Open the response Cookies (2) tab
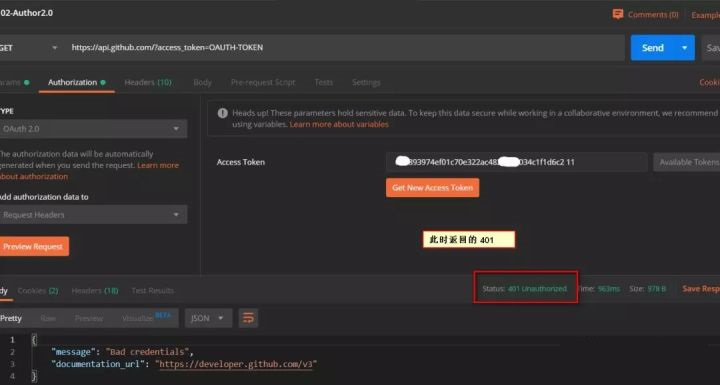Screen dimensions: 720x385 tap(38, 291)
